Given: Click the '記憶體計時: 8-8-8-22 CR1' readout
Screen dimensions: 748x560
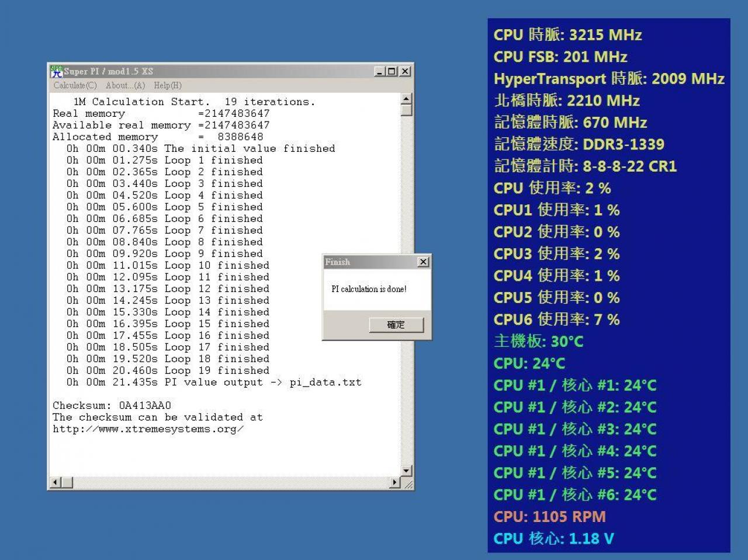Looking at the screenshot, I should coord(586,166).
